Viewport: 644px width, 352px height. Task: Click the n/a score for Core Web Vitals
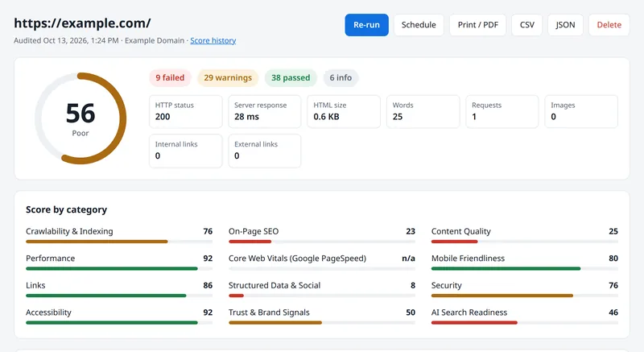[408, 259]
